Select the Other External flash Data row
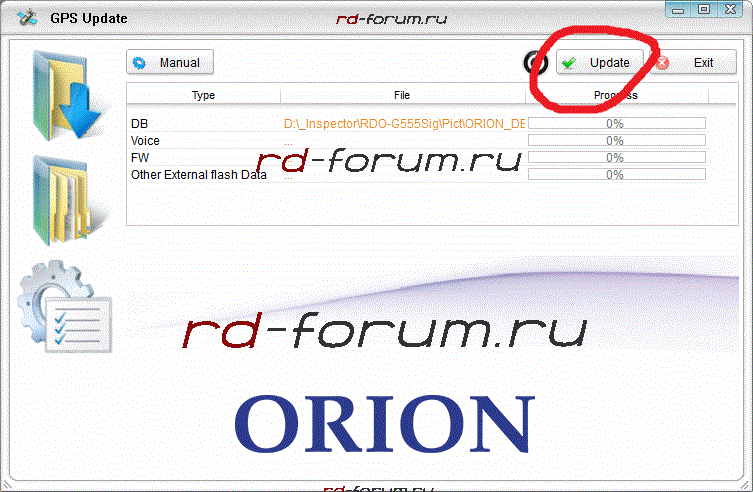The width and height of the screenshot is (753, 492). [x=198, y=175]
